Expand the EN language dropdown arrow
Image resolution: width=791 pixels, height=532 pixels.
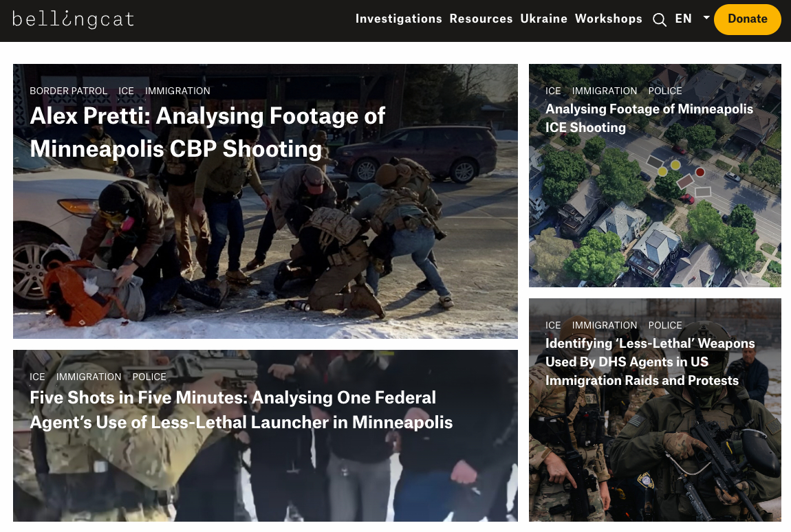click(x=706, y=19)
